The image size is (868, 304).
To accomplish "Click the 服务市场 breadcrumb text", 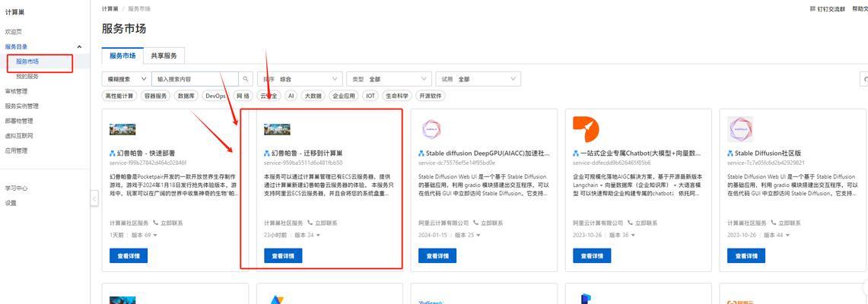I will pyautogui.click(x=139, y=9).
